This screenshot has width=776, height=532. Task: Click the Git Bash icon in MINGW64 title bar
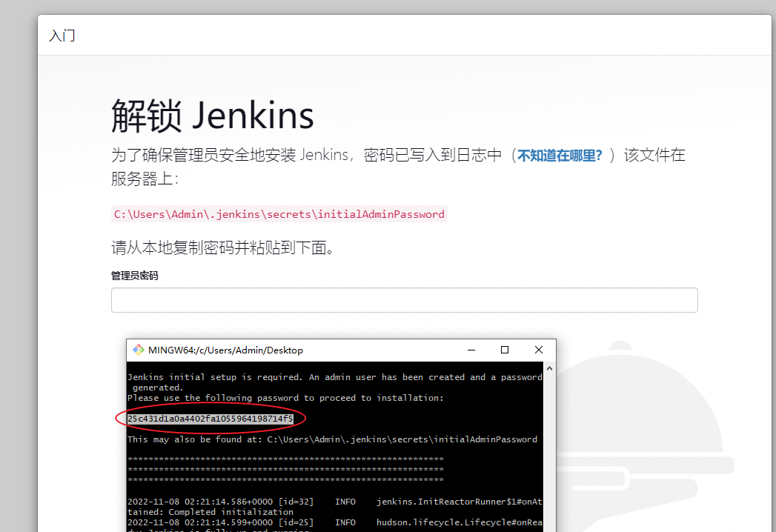(138, 350)
